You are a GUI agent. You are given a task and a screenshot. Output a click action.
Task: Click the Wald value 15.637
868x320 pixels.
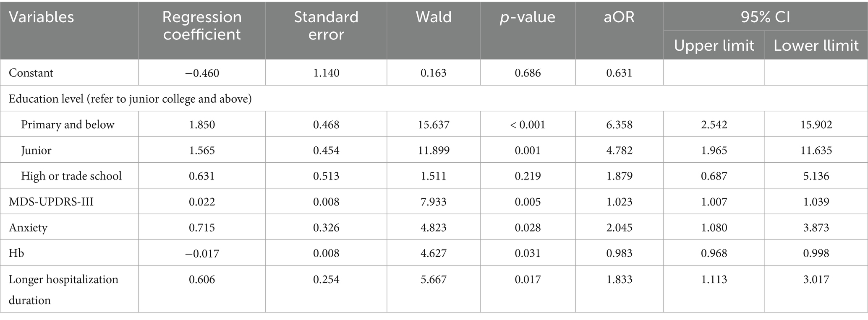(x=433, y=125)
